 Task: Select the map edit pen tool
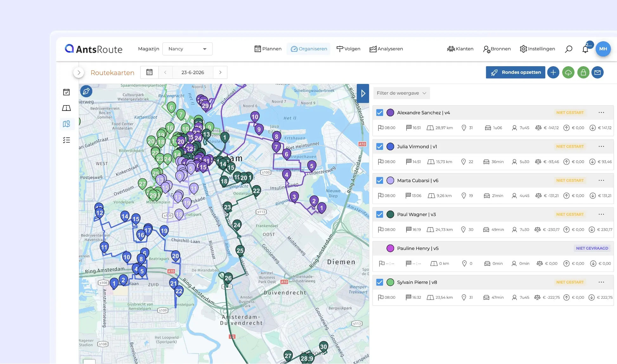[86, 92]
